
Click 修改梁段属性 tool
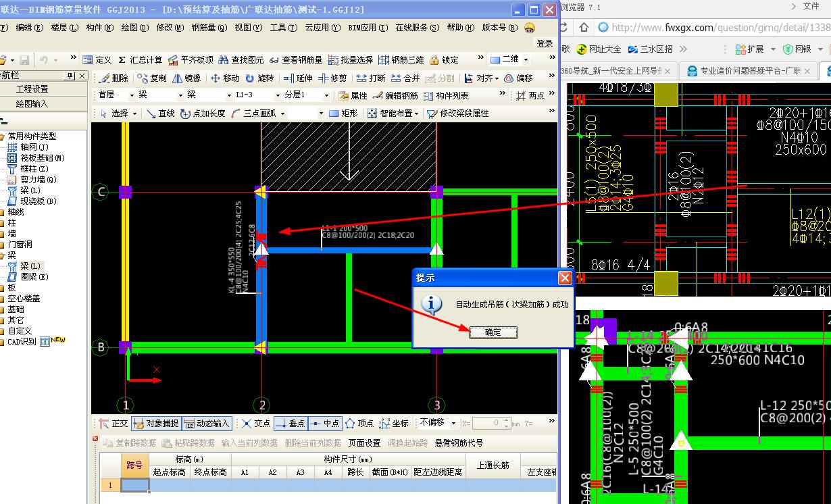click(x=458, y=114)
